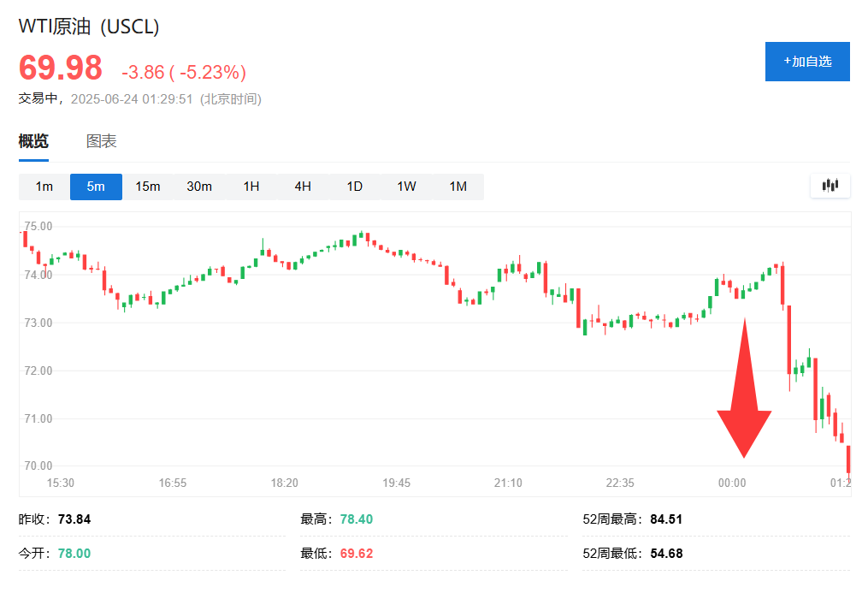Click the 72.00 price axis label
The image size is (868, 593).
[x=38, y=371]
